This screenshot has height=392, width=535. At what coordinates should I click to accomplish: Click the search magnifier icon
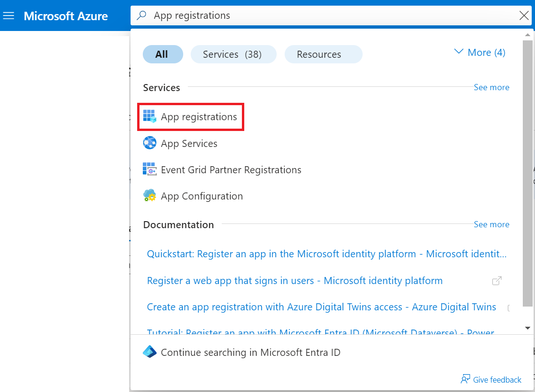(141, 15)
